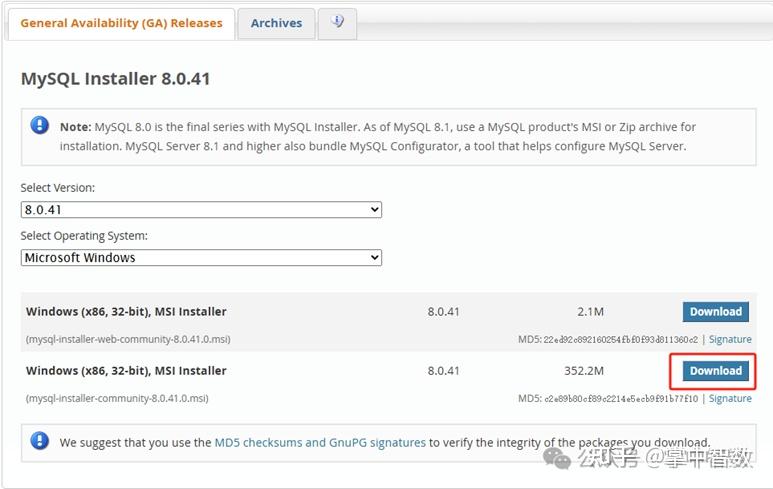Follow the MD5 checksums and GnuPG signatures link
773x489 pixels.
point(320,443)
